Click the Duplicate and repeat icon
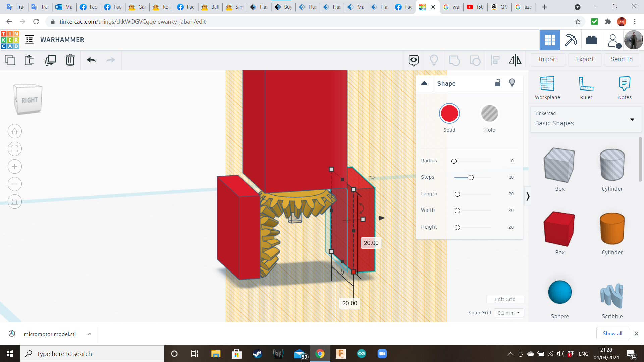The width and height of the screenshot is (644, 362). (50, 60)
